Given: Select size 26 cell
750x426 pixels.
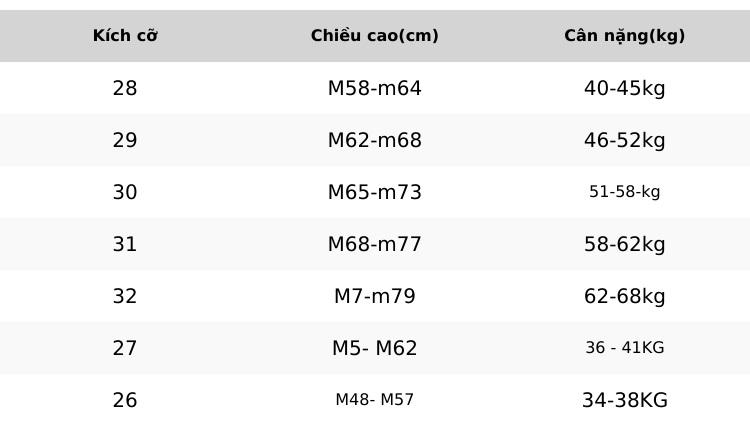Looking at the screenshot, I should (x=125, y=400).
